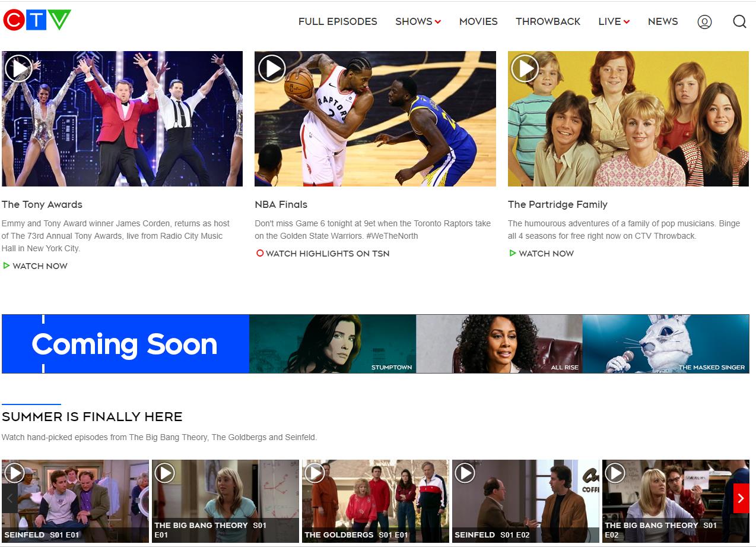
Task: Play The Big Bang Theory S01 E02
Action: pos(676,501)
